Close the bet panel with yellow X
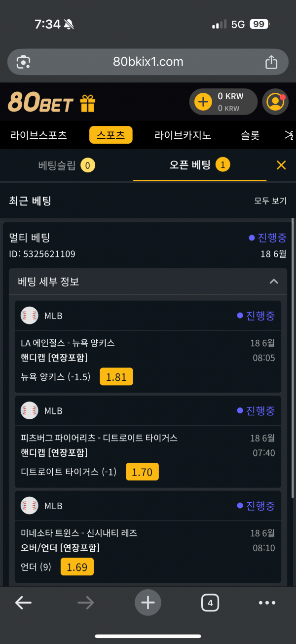 [x=281, y=165]
